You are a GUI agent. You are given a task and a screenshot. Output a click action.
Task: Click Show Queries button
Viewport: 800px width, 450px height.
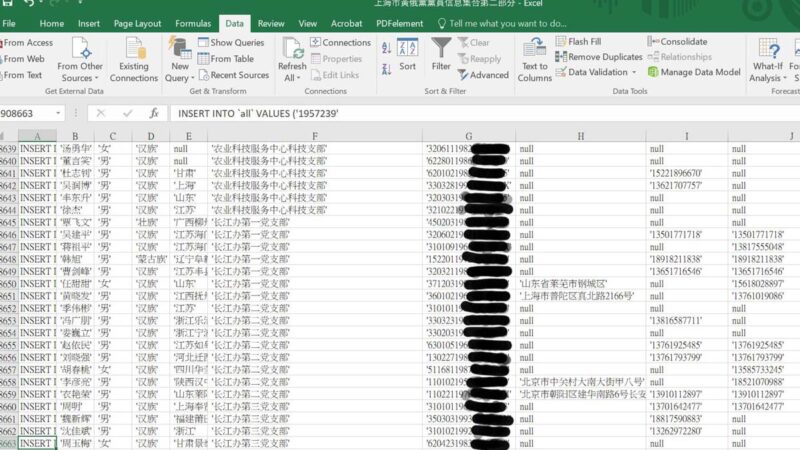point(231,42)
